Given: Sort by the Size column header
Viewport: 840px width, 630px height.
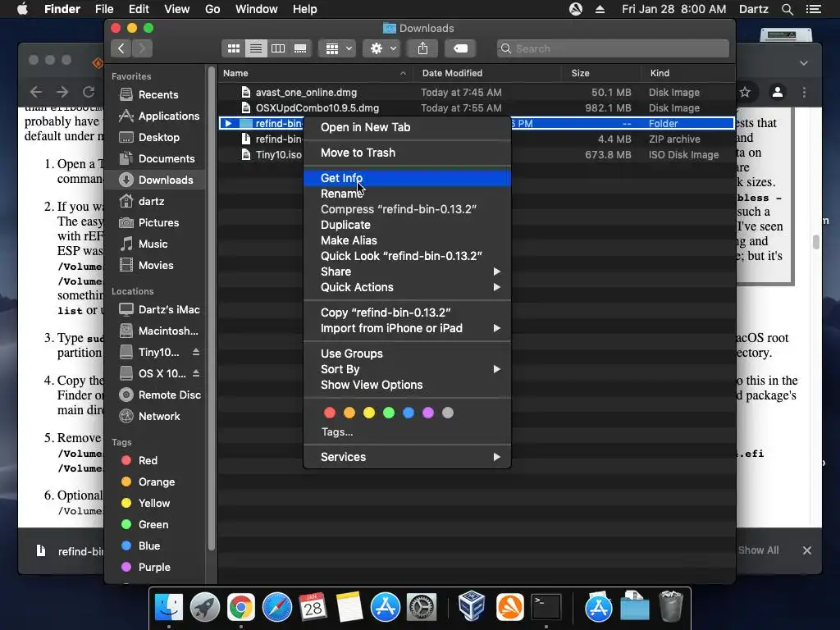Looking at the screenshot, I should tap(601, 73).
